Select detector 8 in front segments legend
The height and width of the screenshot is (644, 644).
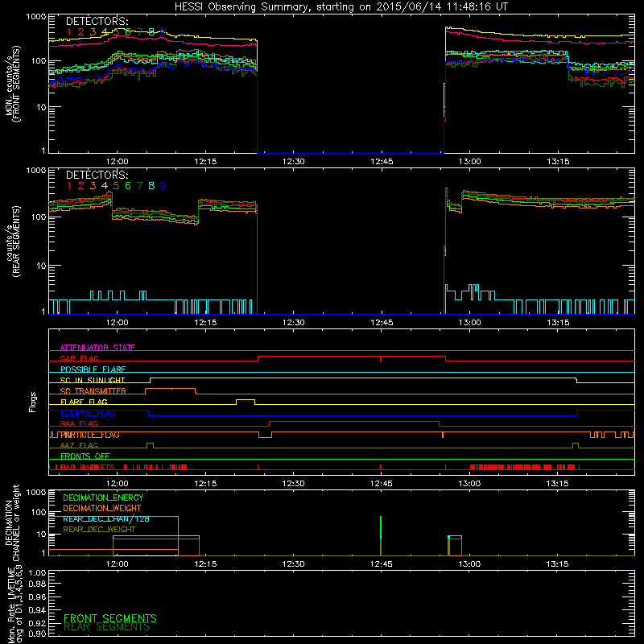(x=151, y=32)
